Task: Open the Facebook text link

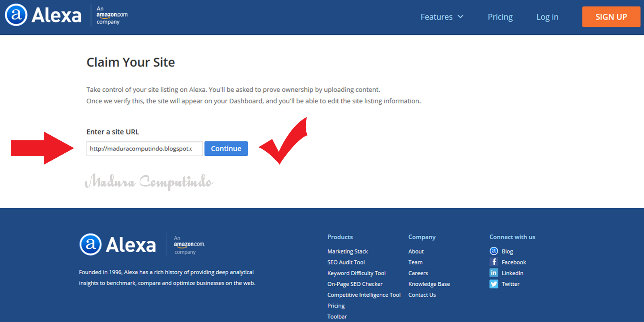Action: point(514,262)
